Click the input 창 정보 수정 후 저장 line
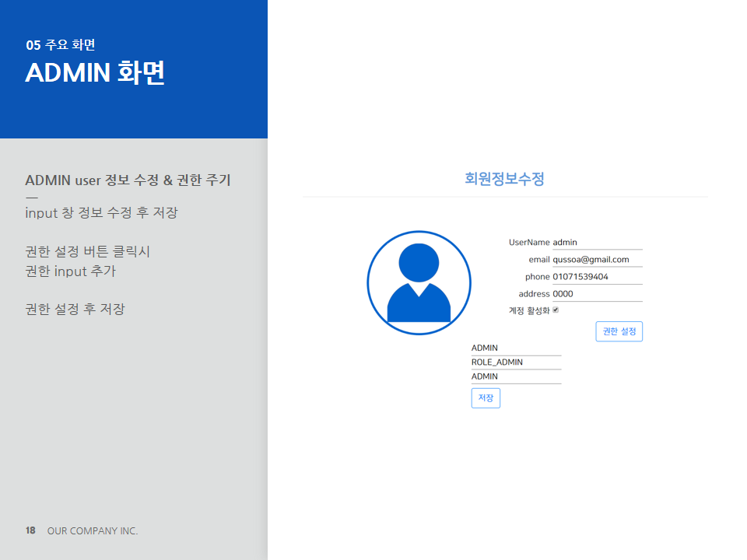This screenshot has width=747, height=560. coord(101,212)
